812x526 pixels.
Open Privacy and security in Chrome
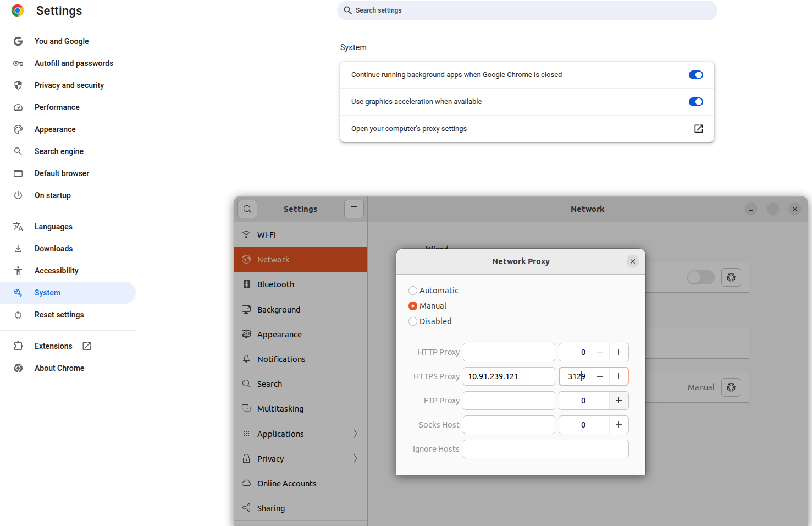(x=69, y=85)
